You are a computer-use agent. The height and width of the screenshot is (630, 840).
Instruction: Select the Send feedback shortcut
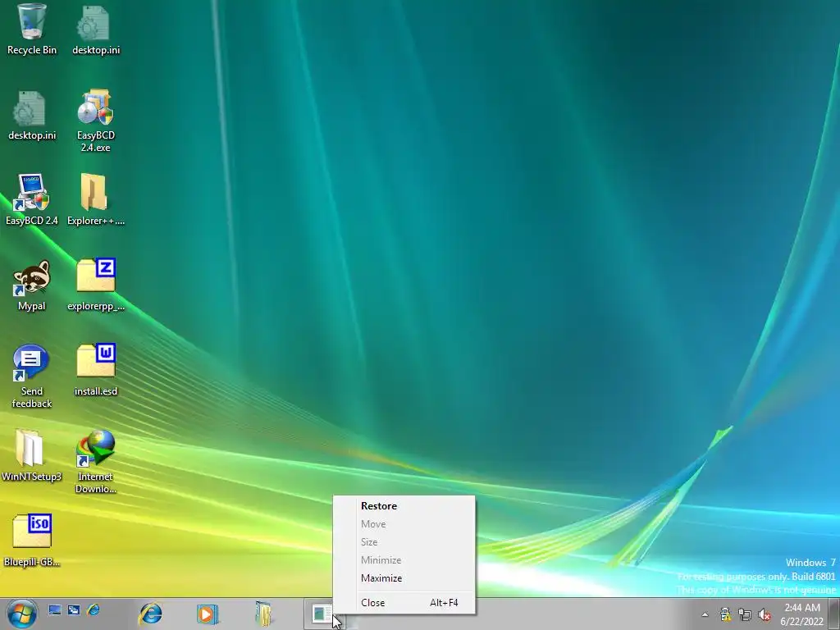click(32, 376)
